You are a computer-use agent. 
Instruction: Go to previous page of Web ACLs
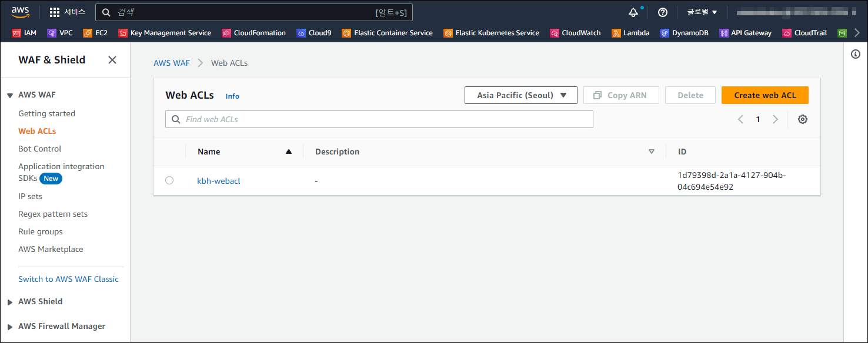pyautogui.click(x=740, y=119)
